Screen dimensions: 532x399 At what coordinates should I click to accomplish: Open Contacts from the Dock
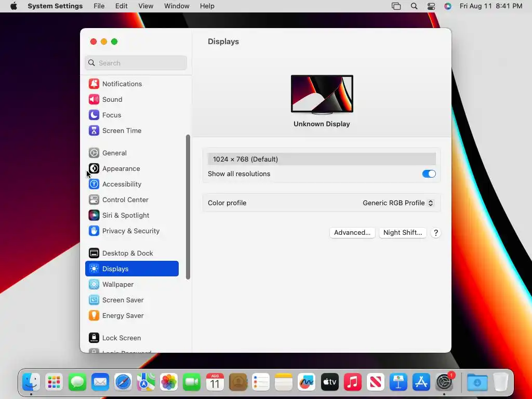[x=238, y=382]
